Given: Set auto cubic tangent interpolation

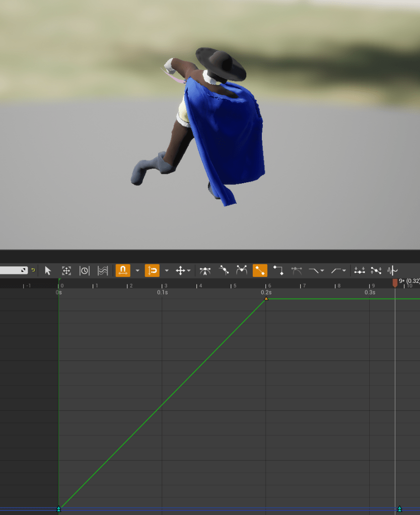Looking at the screenshot, I should point(205,271).
